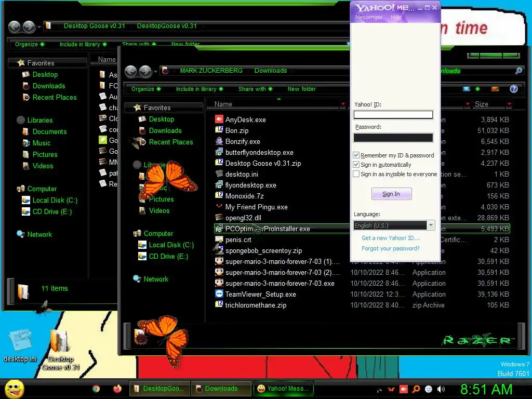Click the butterfly tray icon
The width and height of the screenshot is (532, 399).
point(391,389)
